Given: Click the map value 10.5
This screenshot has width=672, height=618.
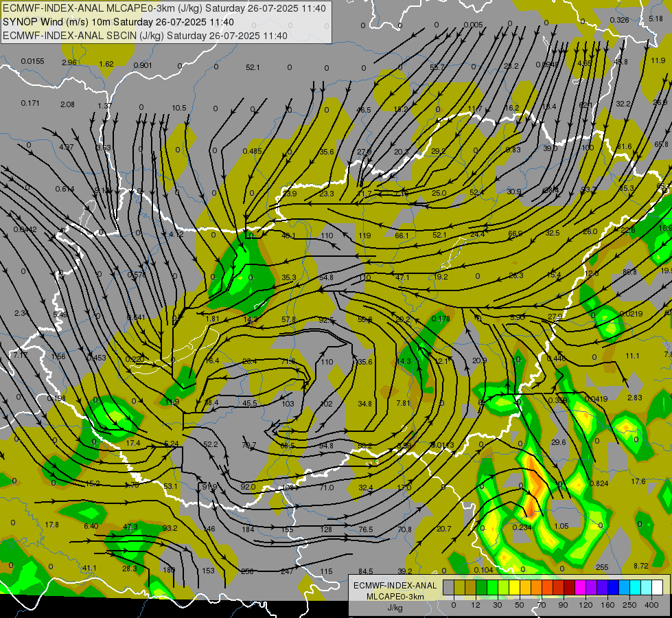Looking at the screenshot, I should [x=179, y=108].
